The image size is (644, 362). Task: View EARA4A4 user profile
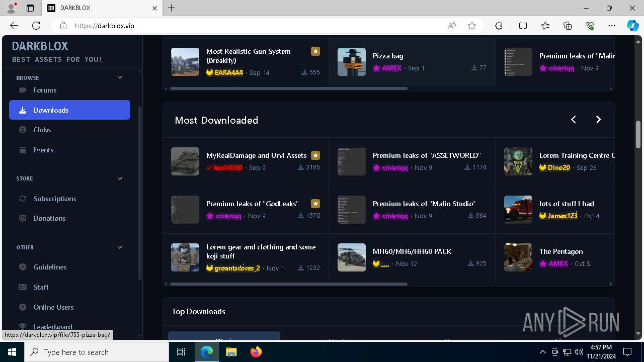click(x=228, y=72)
